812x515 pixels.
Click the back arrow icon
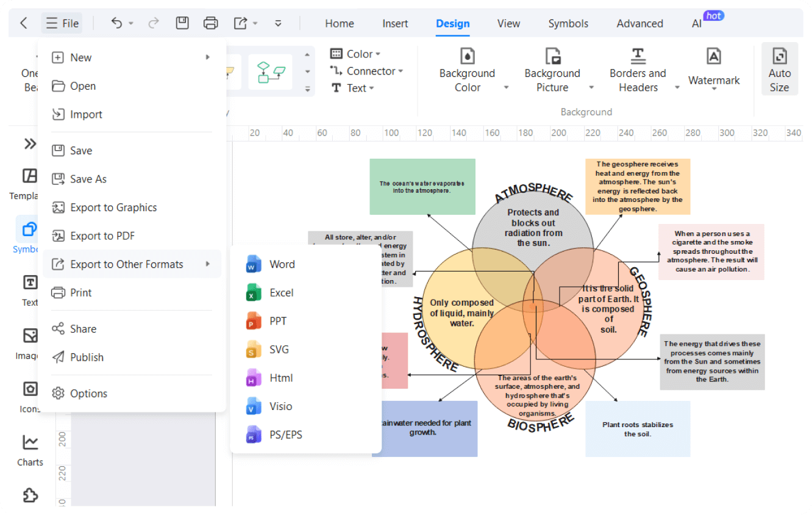click(23, 23)
